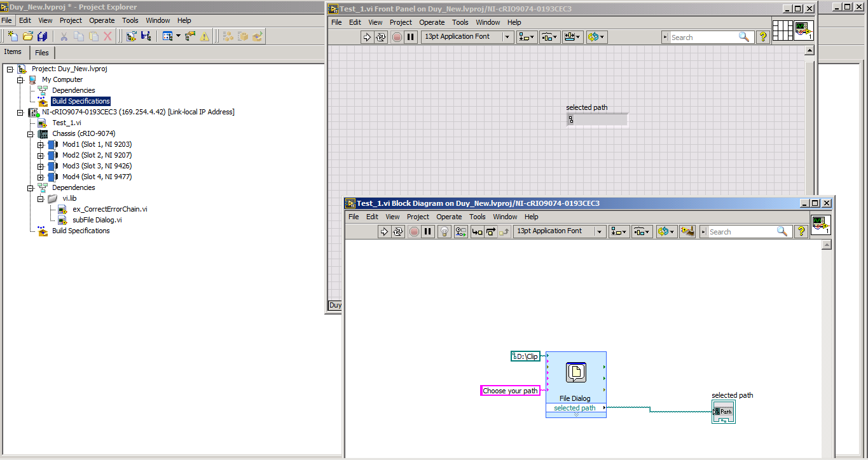The image size is (868, 460).
Task: Click the selected path indicator terminal
Action: coord(724,412)
